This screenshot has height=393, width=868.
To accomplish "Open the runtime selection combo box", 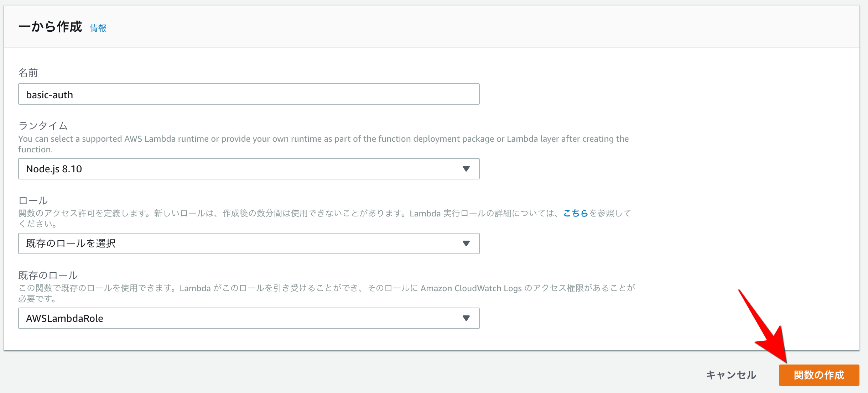I will click(249, 169).
